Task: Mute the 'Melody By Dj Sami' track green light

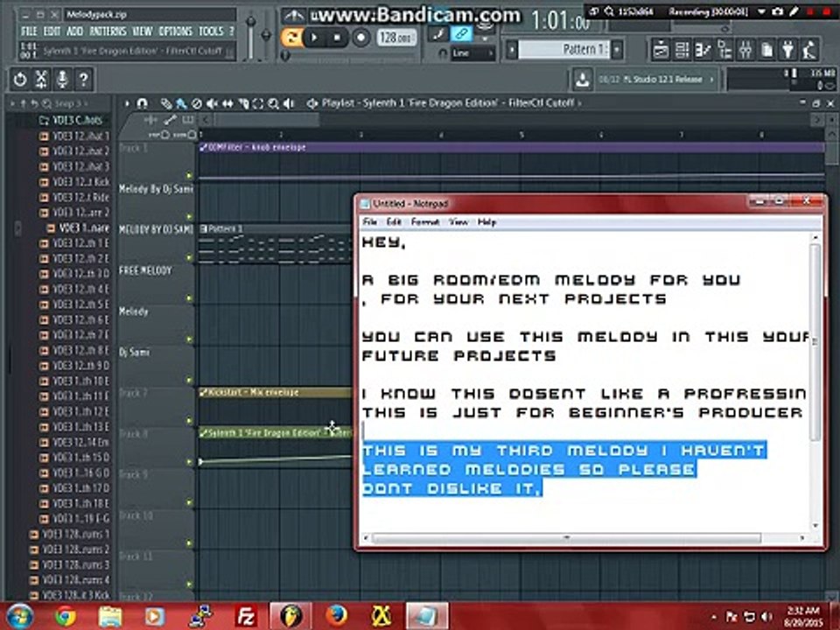Action: tap(189, 216)
